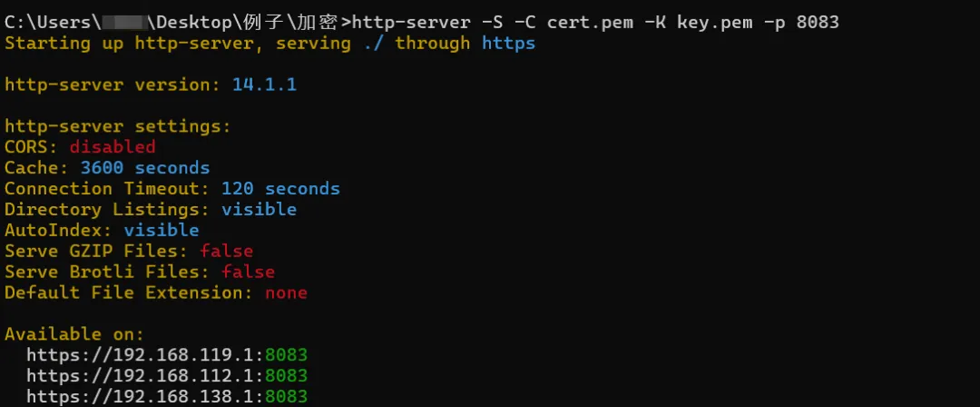Click the Cache 3600 seconds value
This screenshot has height=407, width=980.
145,168
